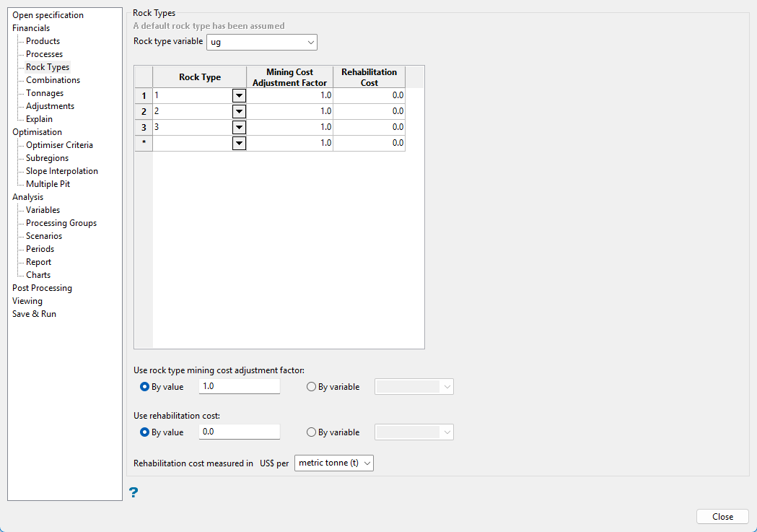Click the Close button
Viewport: 757px width, 532px height.
click(x=722, y=517)
